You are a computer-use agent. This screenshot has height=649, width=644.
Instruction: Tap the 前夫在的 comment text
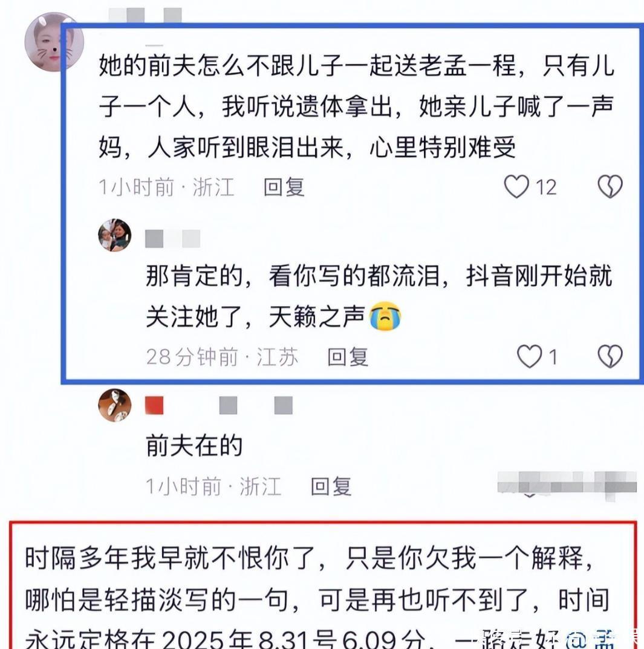click(194, 446)
